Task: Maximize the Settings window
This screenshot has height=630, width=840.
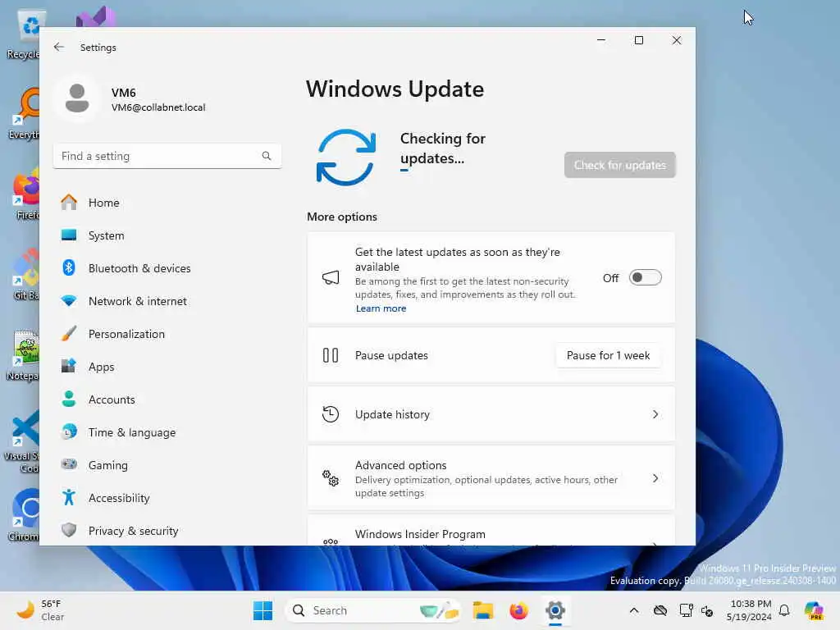Action: [x=638, y=40]
